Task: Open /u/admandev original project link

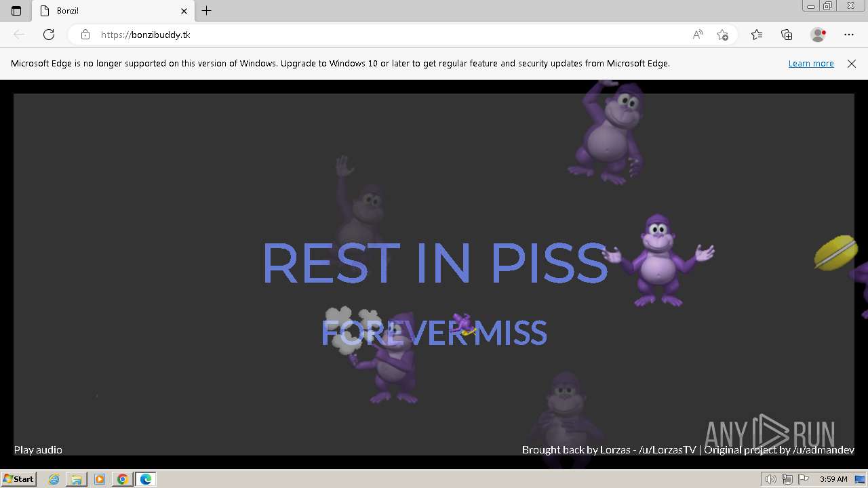Action: tap(823, 450)
